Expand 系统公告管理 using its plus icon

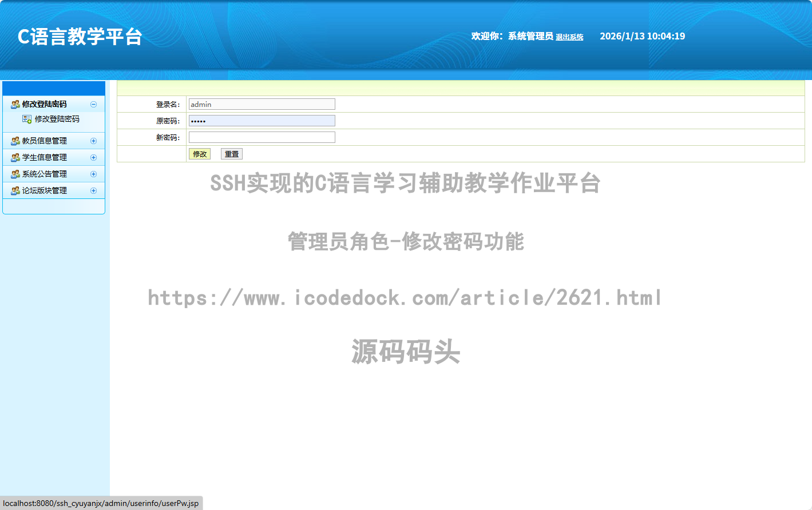[93, 174]
